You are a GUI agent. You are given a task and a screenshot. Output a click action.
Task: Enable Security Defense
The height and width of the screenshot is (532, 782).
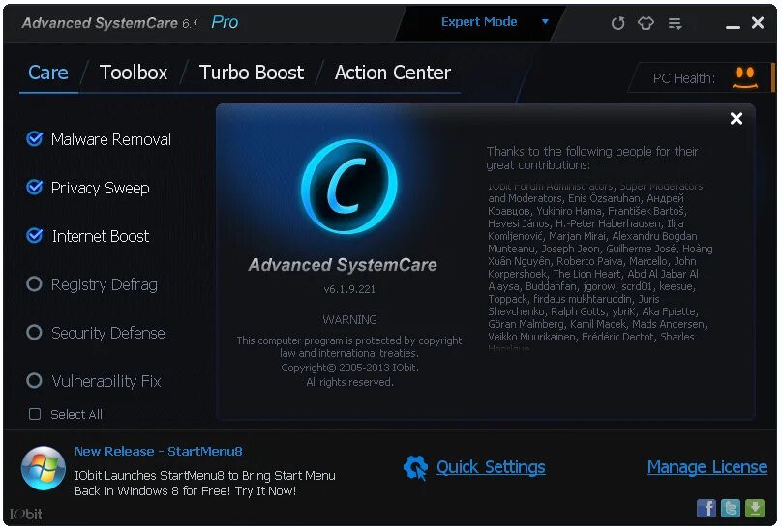pyautogui.click(x=34, y=332)
